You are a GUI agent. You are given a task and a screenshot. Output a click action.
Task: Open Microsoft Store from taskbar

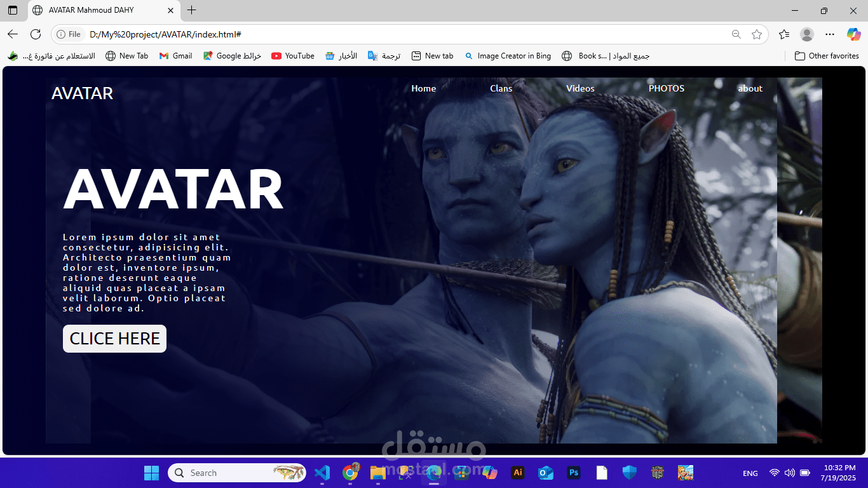click(461, 473)
